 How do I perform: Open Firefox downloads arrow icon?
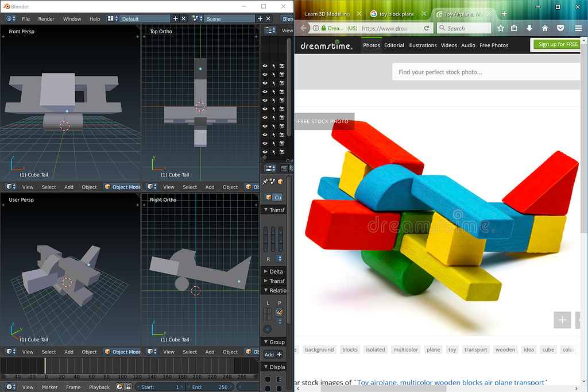(529, 28)
